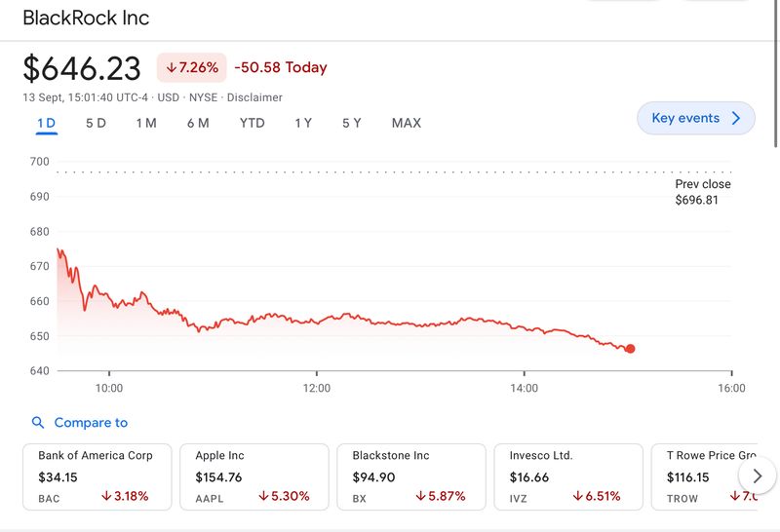Switch to YTD chart view

pyautogui.click(x=252, y=123)
